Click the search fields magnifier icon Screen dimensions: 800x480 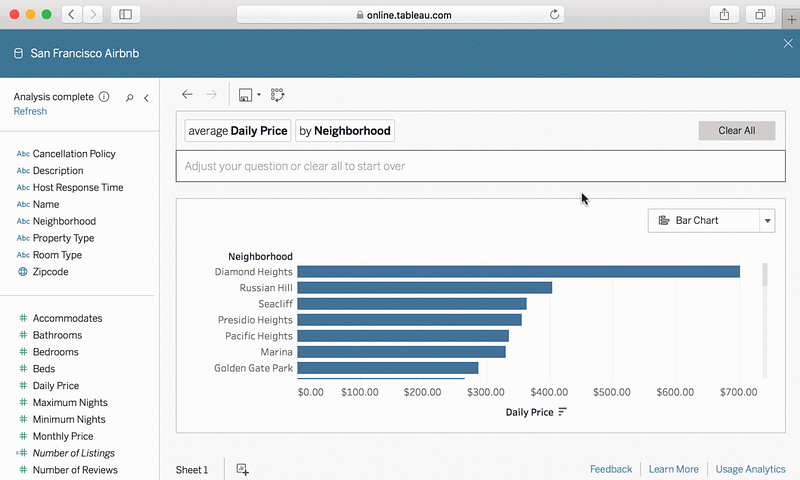[129, 98]
